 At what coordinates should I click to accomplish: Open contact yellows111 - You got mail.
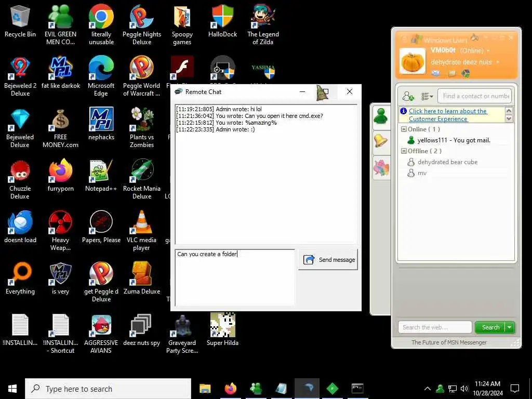click(x=448, y=140)
